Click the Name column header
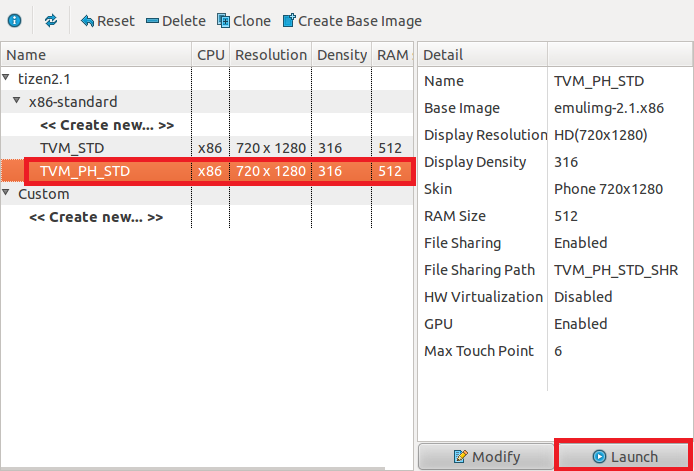The width and height of the screenshot is (694, 471). click(x=96, y=55)
